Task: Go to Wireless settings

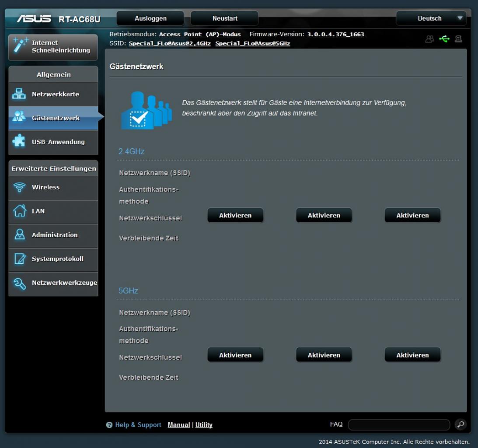Action: 53,188
